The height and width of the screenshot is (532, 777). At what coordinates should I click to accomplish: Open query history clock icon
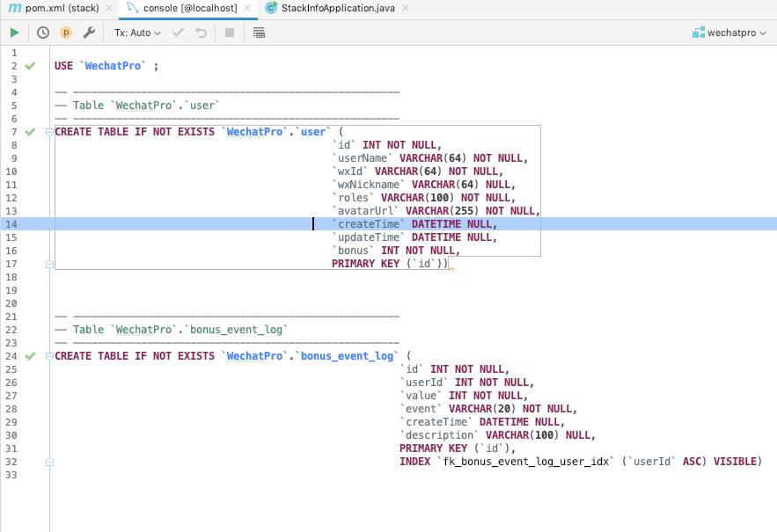(43, 33)
